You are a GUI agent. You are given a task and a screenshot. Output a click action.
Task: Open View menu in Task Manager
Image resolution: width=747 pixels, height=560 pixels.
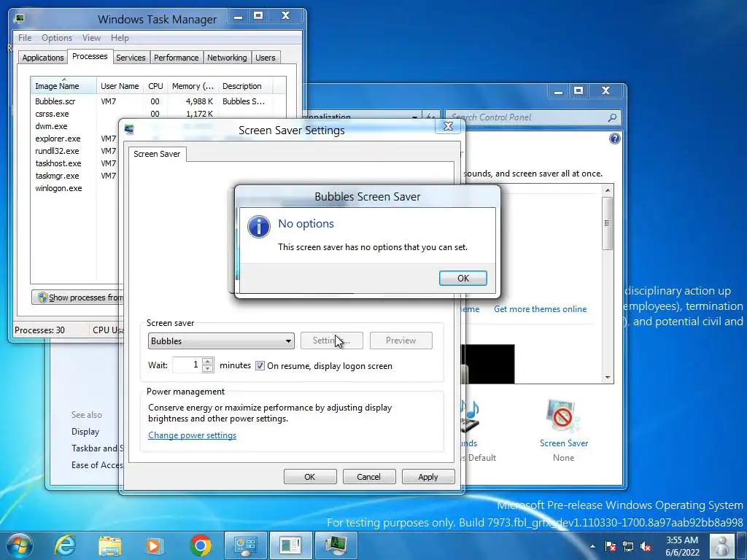pos(91,38)
